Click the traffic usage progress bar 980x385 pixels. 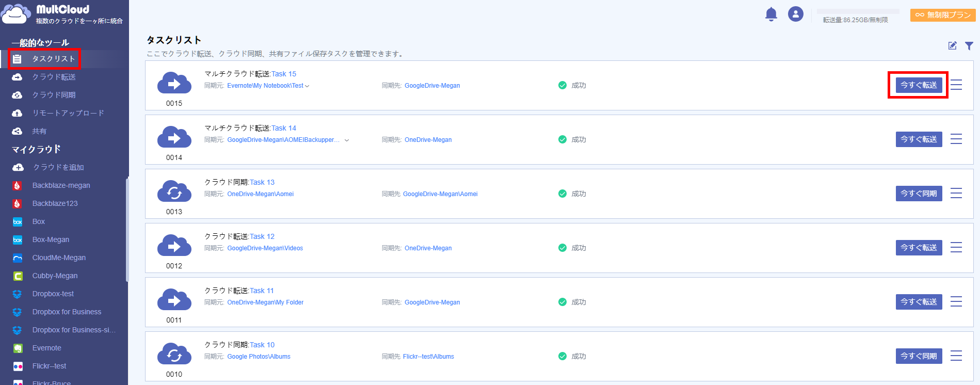[x=858, y=11]
